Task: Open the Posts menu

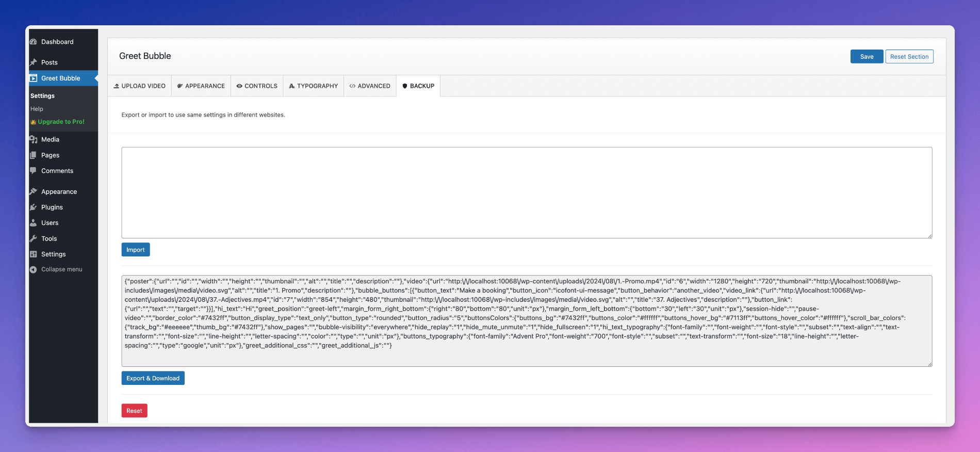Action: (x=63, y=62)
